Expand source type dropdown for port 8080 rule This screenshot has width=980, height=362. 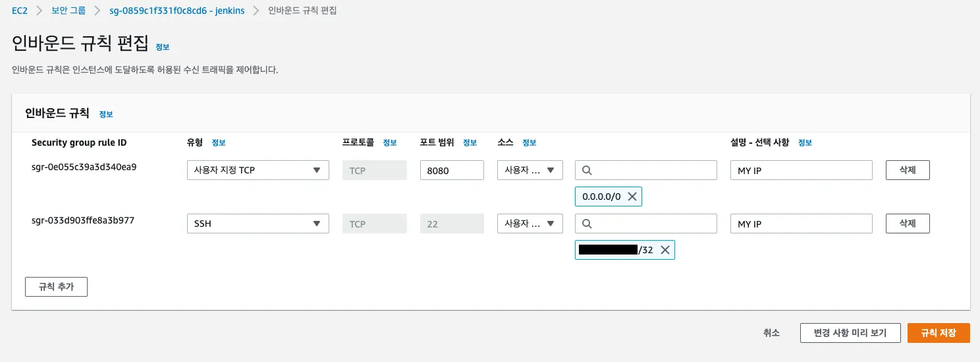[530, 170]
